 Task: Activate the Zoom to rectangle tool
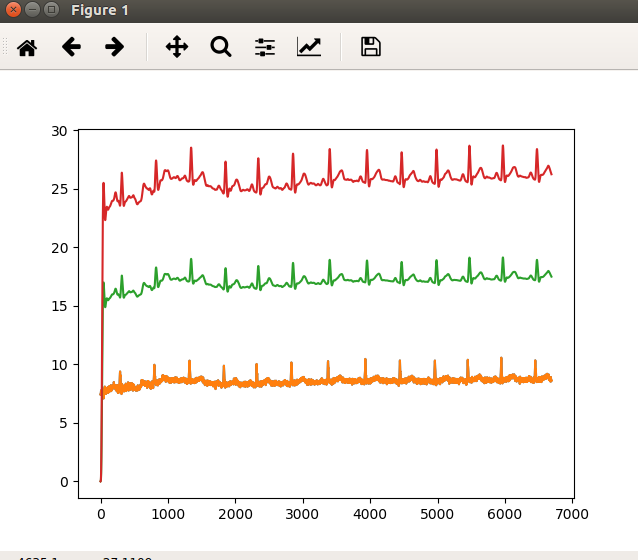[221, 47]
